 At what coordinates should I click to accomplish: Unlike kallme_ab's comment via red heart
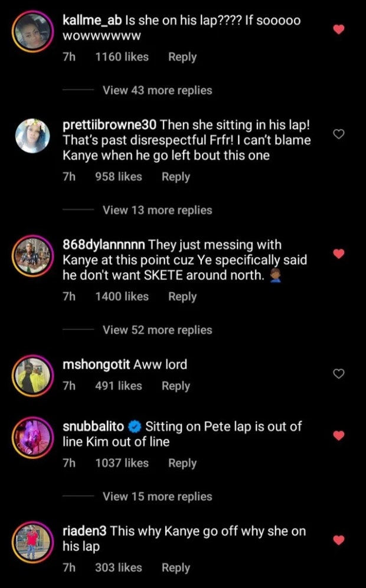[x=338, y=29]
